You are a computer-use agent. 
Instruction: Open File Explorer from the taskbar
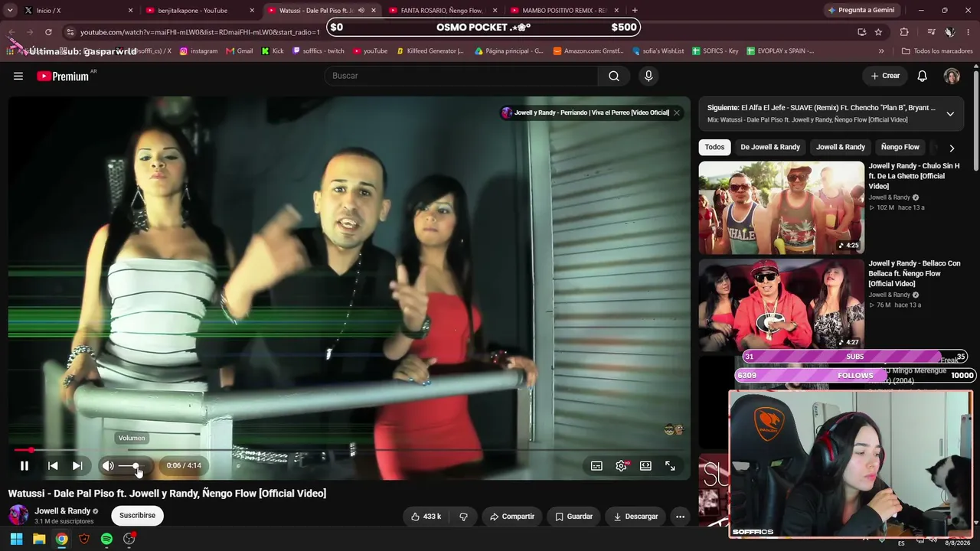click(x=39, y=539)
